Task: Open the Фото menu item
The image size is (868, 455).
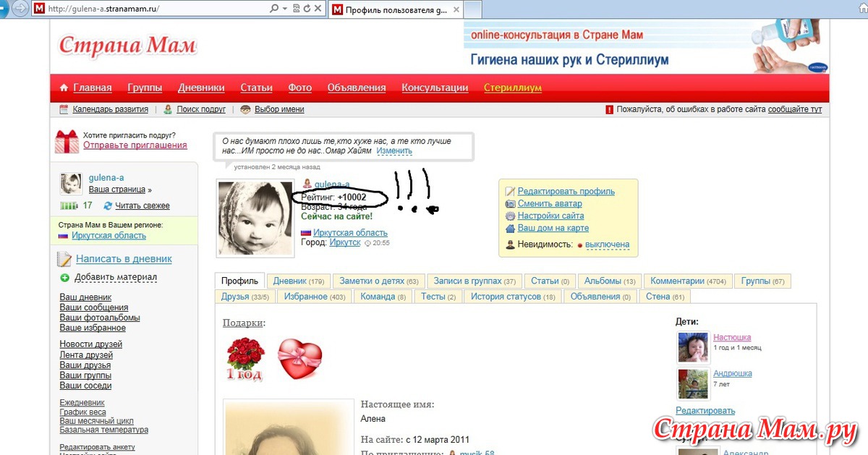Action: tap(300, 88)
